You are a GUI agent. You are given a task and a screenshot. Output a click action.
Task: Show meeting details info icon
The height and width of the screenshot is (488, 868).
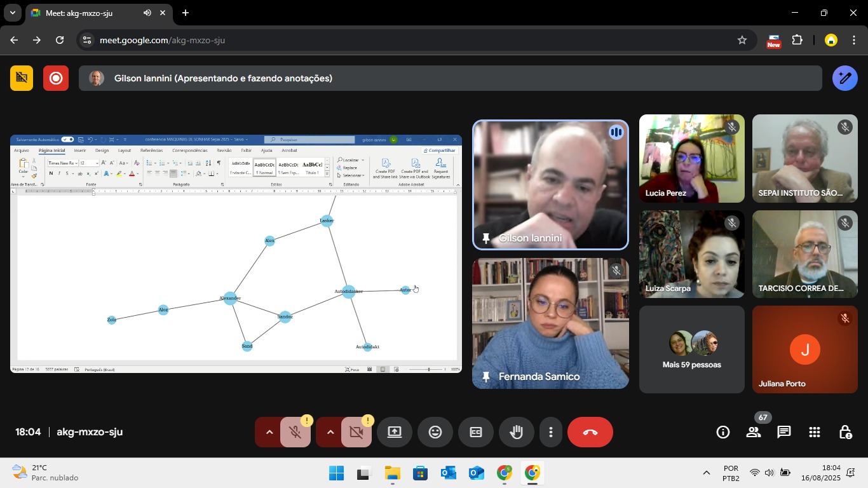[x=723, y=432]
